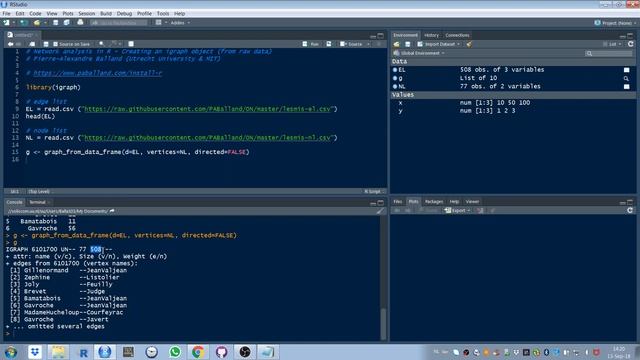Open the code tools wand dropdown
The height and width of the screenshot is (360, 640).
click(116, 44)
